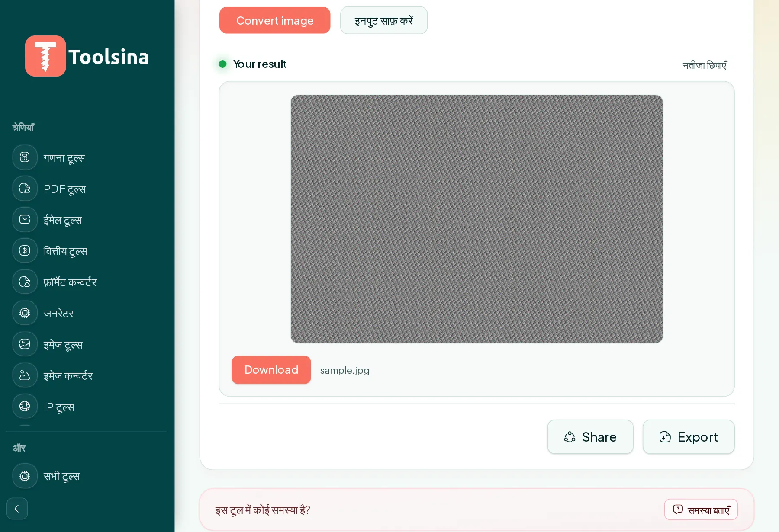This screenshot has height=532, width=779.
Task: Click the गणना टूल्स calculator icon
Action: coord(25,157)
